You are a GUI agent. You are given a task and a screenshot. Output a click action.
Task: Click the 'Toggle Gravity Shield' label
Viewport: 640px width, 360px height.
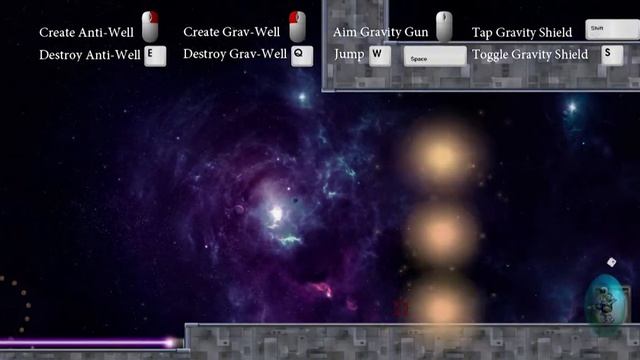point(530,55)
